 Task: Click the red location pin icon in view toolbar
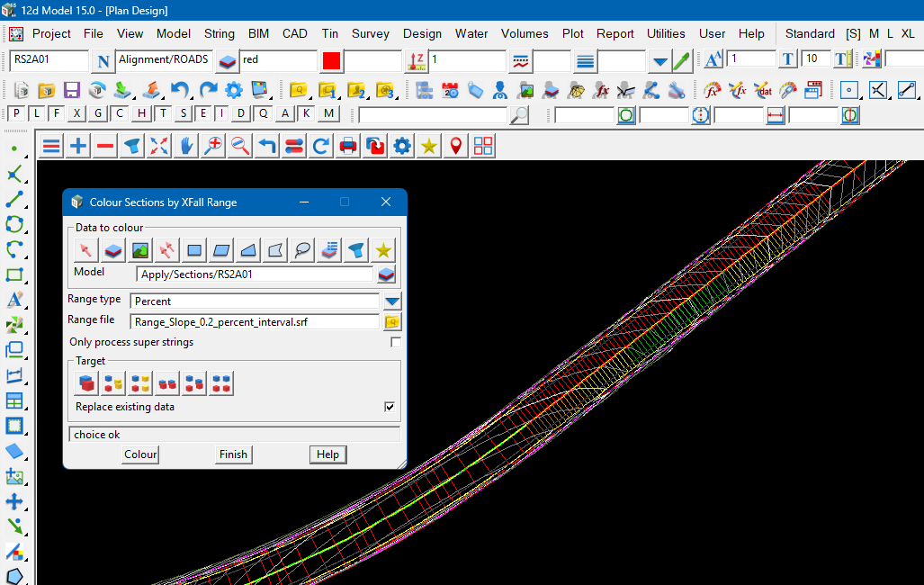456,147
